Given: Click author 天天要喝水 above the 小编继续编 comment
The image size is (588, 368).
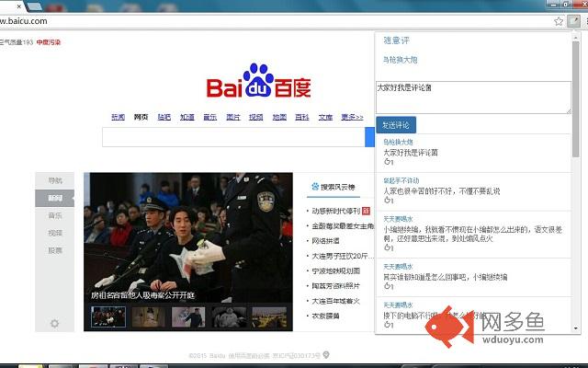Looking at the screenshot, I should coord(398,219).
